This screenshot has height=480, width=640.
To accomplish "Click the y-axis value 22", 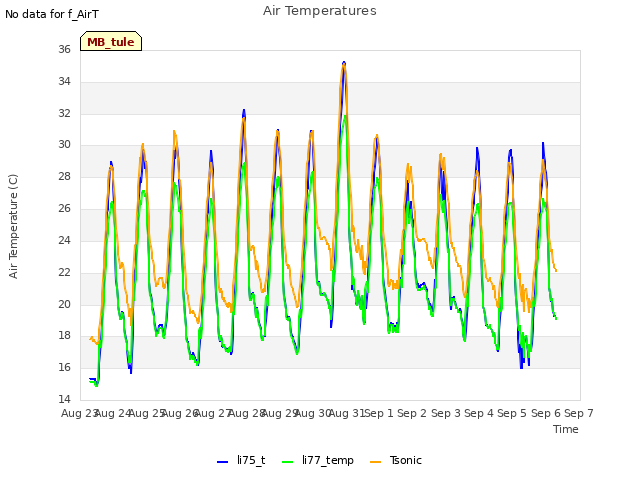I will [x=64, y=272].
